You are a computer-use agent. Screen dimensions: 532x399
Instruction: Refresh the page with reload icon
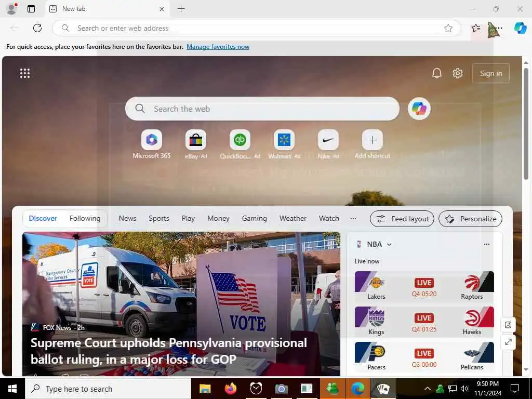point(37,28)
